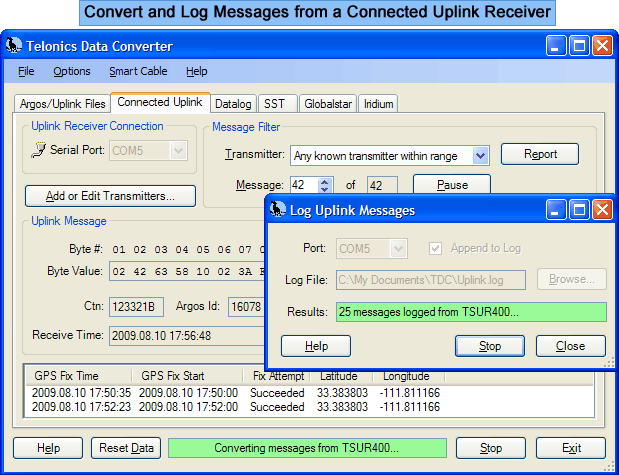Click the Browse button for the log file
The height and width of the screenshot is (475, 619).
572,280
